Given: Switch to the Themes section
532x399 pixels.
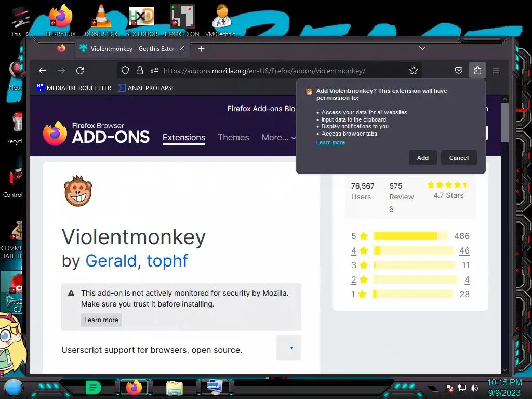Looking at the screenshot, I should (x=233, y=137).
